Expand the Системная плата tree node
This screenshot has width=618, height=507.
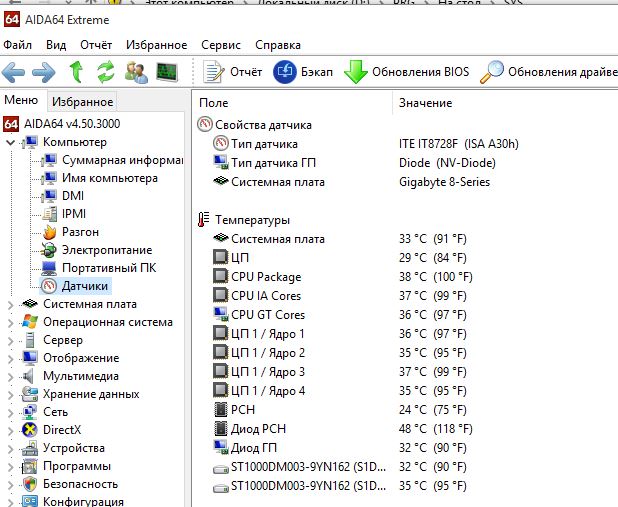[11, 304]
